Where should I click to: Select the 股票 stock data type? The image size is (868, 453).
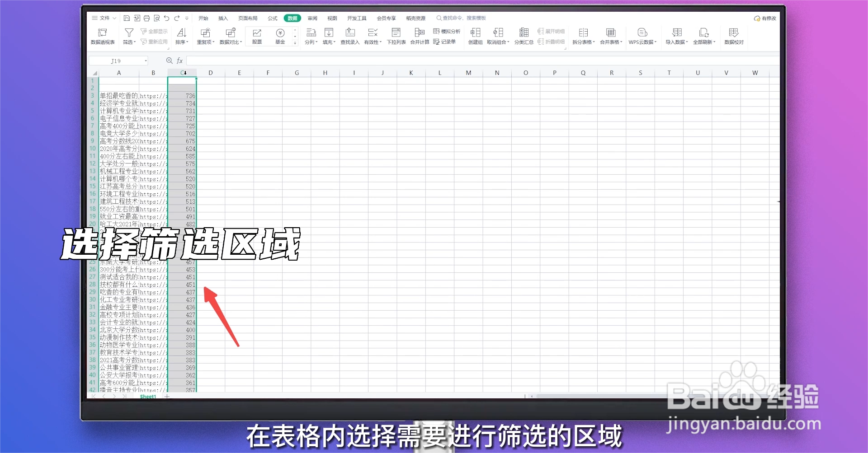point(257,36)
